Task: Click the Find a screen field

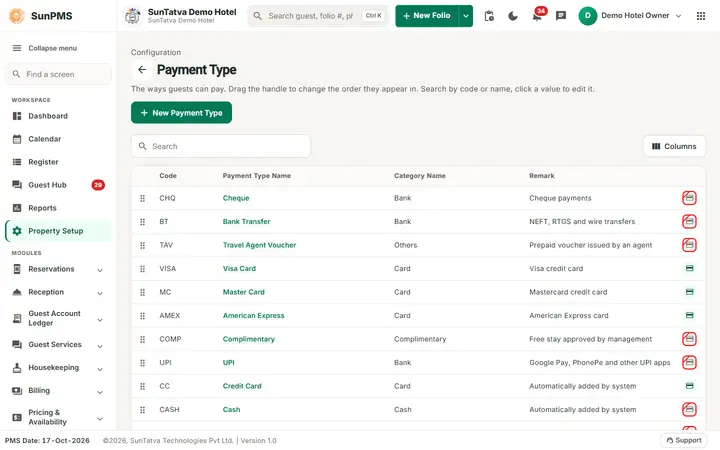Action: coord(58,74)
